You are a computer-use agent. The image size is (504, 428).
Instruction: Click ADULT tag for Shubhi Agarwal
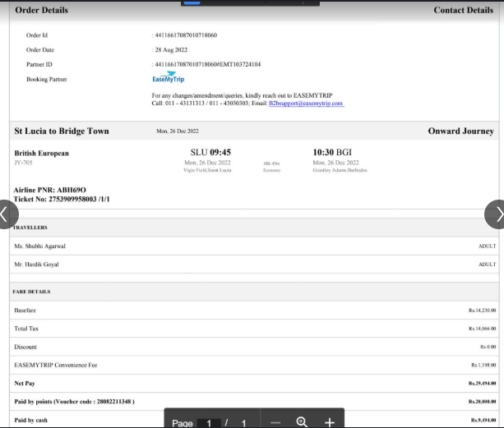tap(487, 246)
